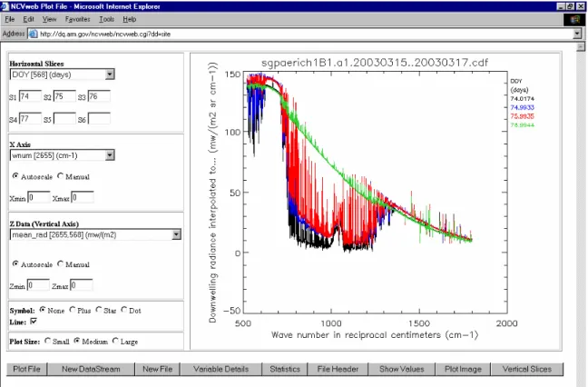Click the Horizontal Slices heading
Viewport: 588px width, 387px height.
pos(36,64)
